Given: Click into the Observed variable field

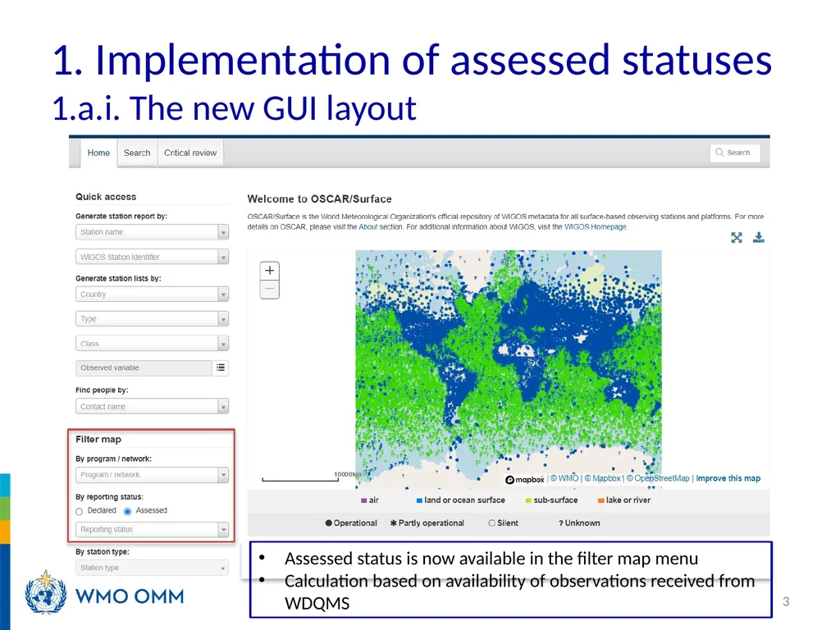Looking at the screenshot, I should coord(144,367).
